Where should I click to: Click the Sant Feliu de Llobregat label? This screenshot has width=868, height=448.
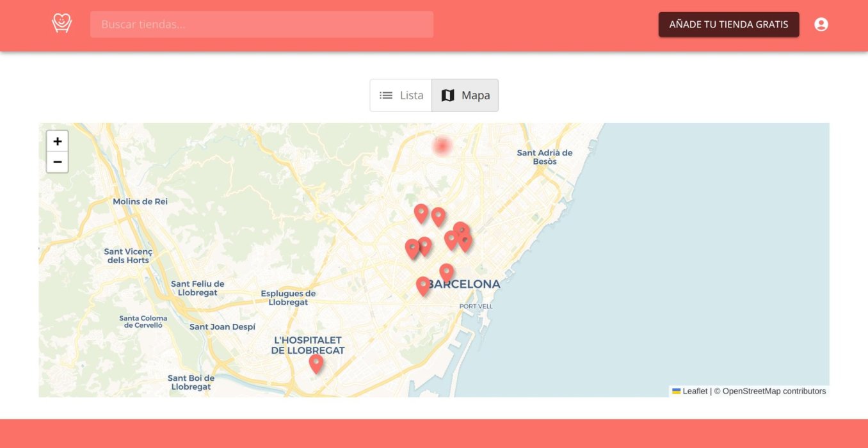point(198,288)
